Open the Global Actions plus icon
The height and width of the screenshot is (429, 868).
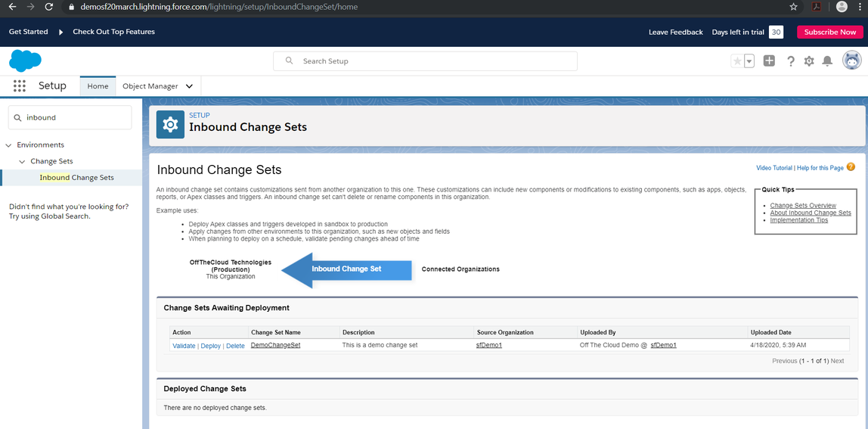(769, 61)
